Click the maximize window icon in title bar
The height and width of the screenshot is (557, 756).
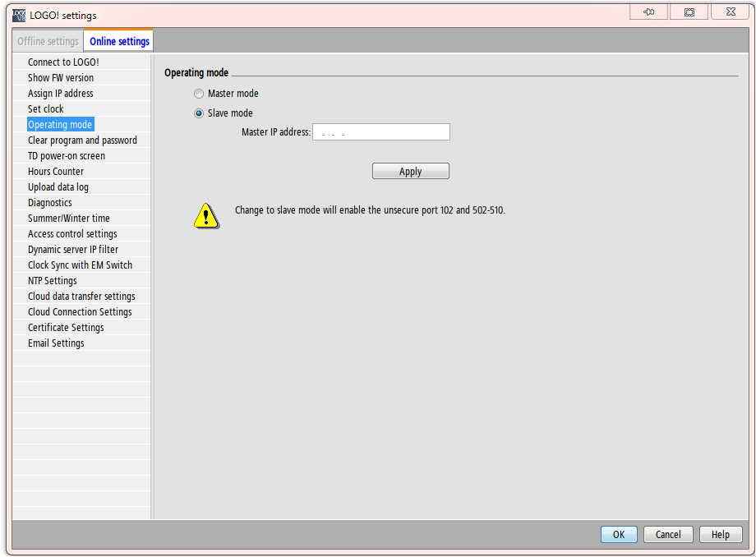[689, 12]
